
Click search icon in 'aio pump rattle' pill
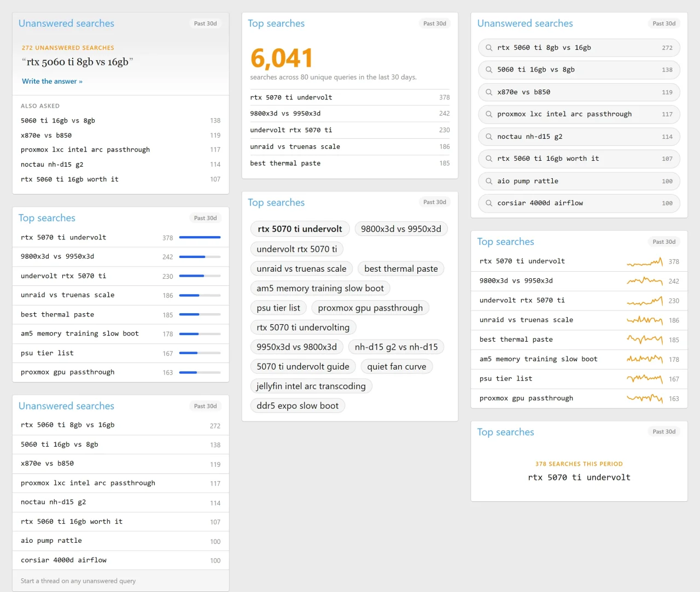[489, 181]
